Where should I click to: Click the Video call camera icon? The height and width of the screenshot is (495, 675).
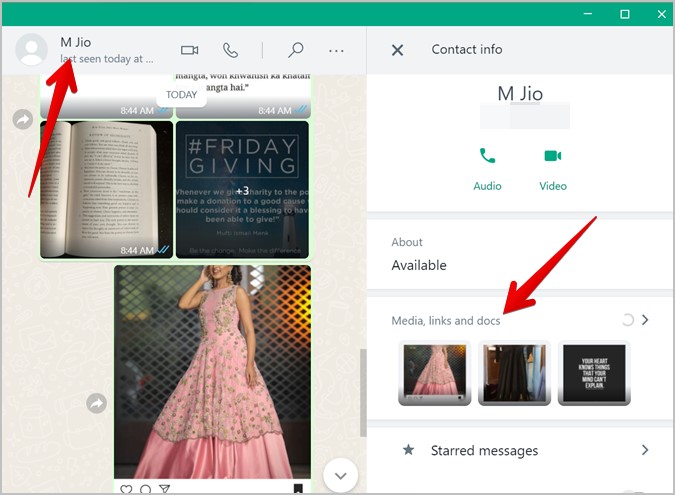(x=552, y=156)
